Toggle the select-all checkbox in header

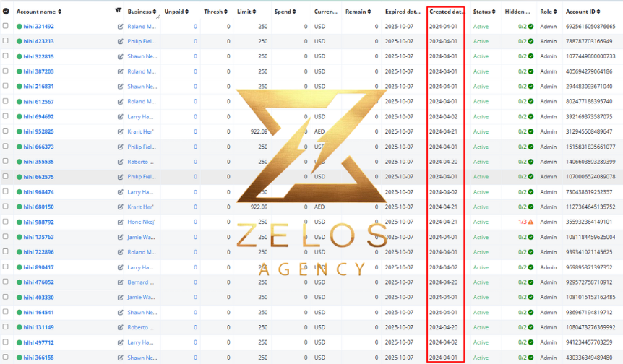pyautogui.click(x=6, y=11)
